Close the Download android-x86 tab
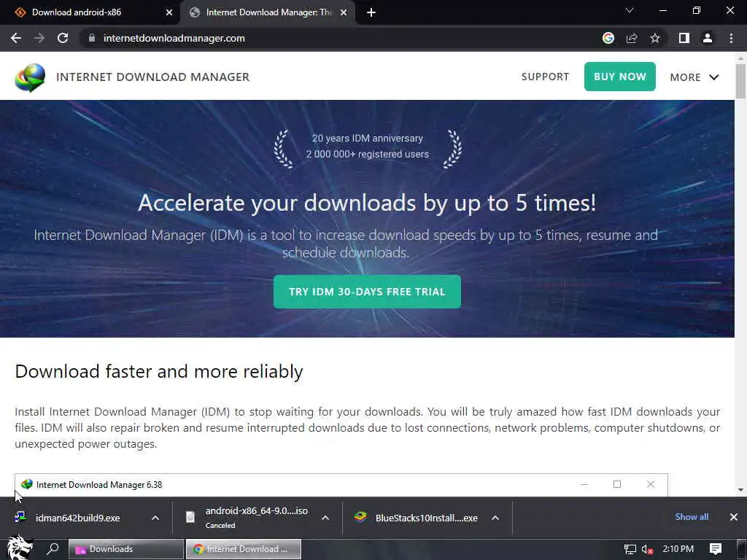Viewport: 747px width, 560px height. 169,12
